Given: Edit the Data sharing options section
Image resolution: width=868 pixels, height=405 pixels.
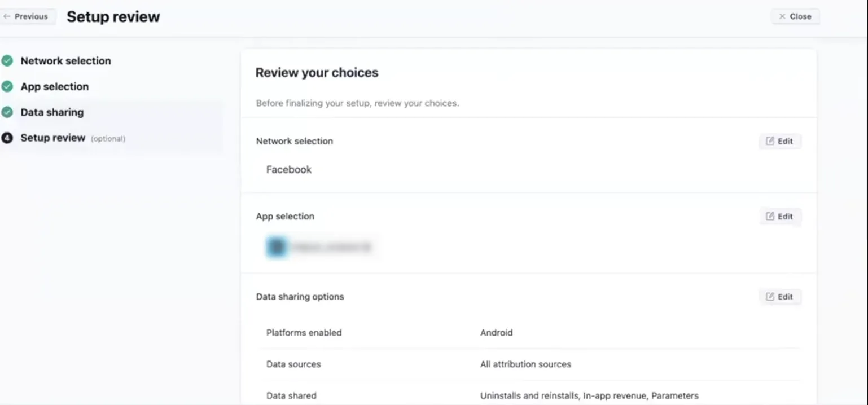Looking at the screenshot, I should pyautogui.click(x=780, y=297).
